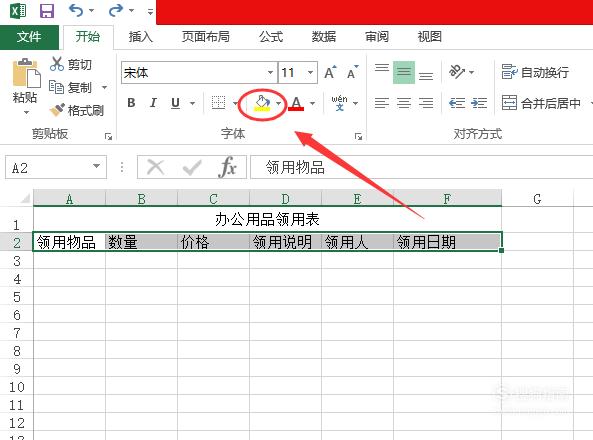Select the cell containing 领用说明

tap(285, 242)
